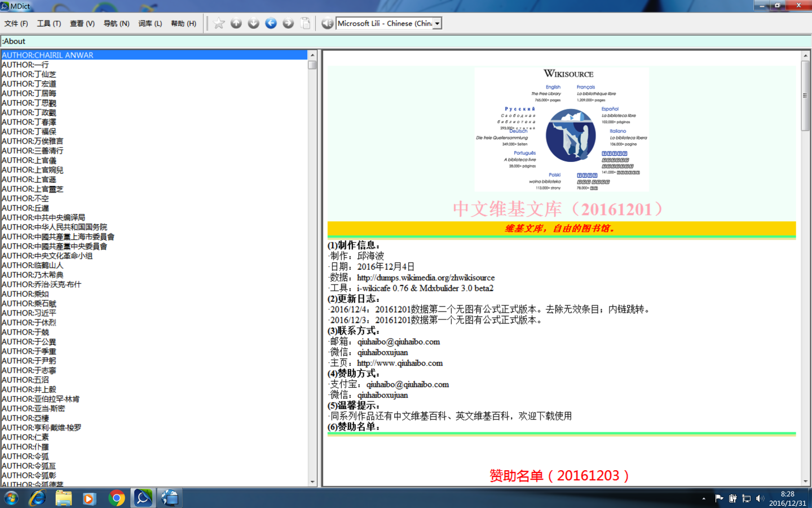Open the media player taskbar icon
This screenshot has width=812, height=508.
click(90, 498)
